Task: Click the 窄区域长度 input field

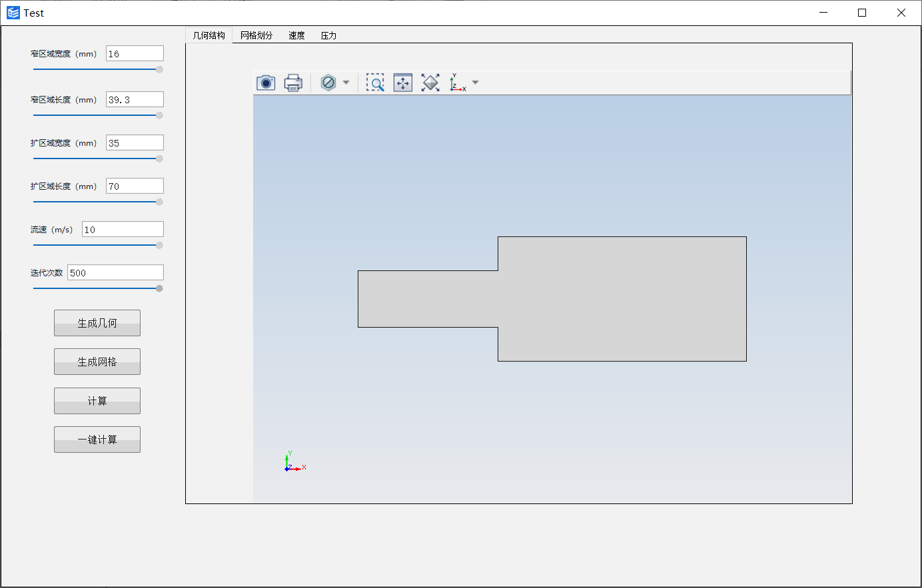Action: (x=135, y=99)
